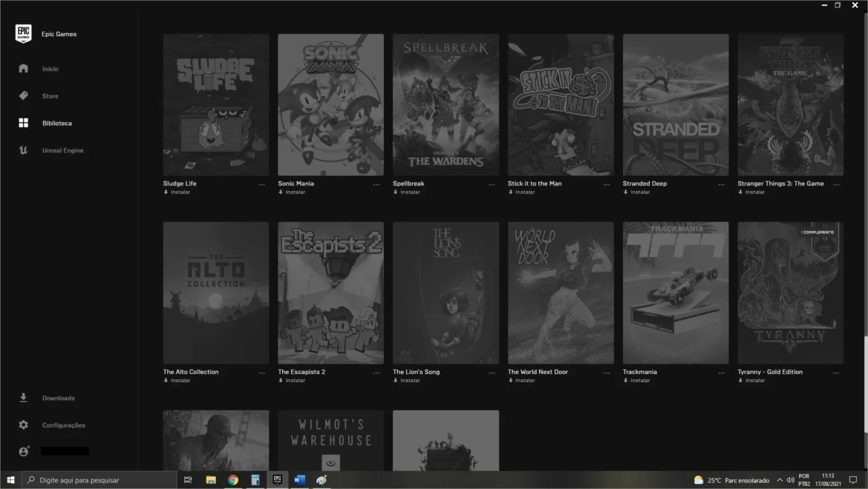Open the Trackmania three-dot options menu
868x489 pixels.
point(721,373)
